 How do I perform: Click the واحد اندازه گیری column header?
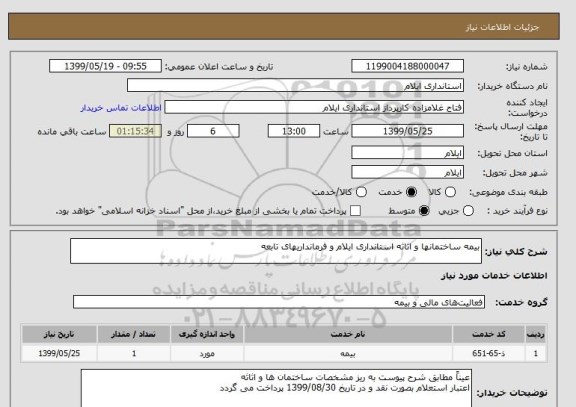(207, 334)
